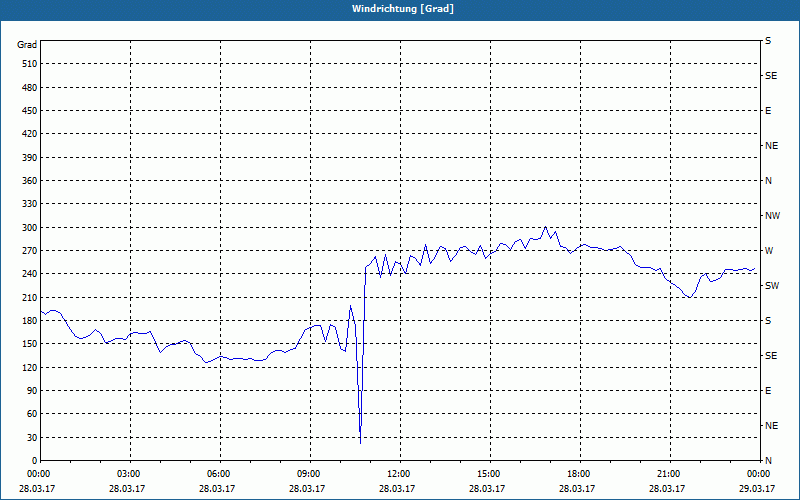The width and height of the screenshot is (800, 500).
Task: Click the 60 y-axis value
Action: [32, 414]
